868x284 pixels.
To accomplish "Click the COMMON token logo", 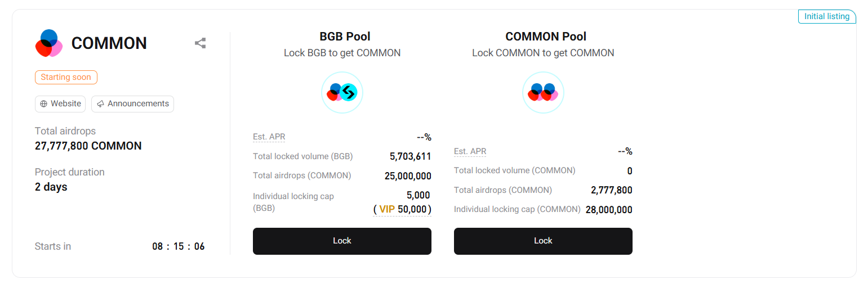I will 48,43.
